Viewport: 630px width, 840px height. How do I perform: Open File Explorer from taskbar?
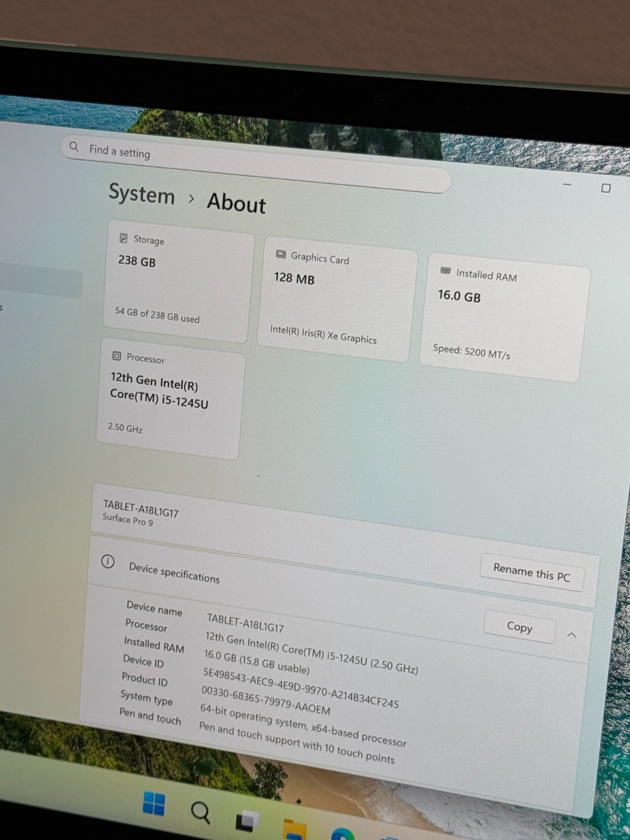(x=295, y=829)
